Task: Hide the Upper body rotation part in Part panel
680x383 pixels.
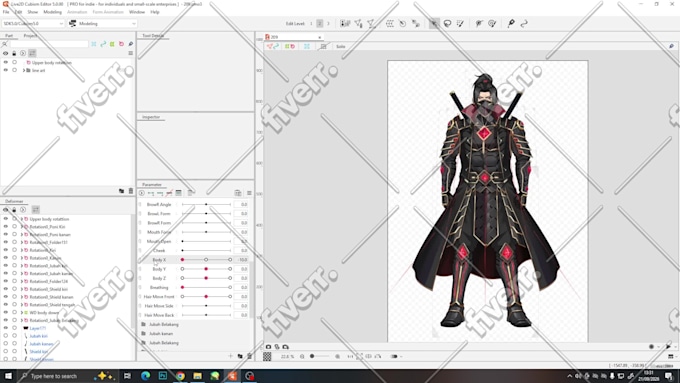Action: coord(6,62)
